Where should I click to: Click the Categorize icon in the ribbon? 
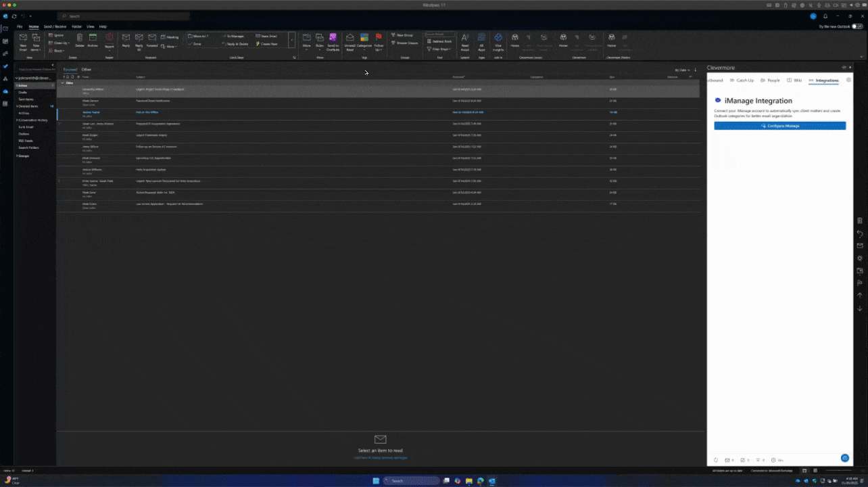pyautogui.click(x=364, y=42)
